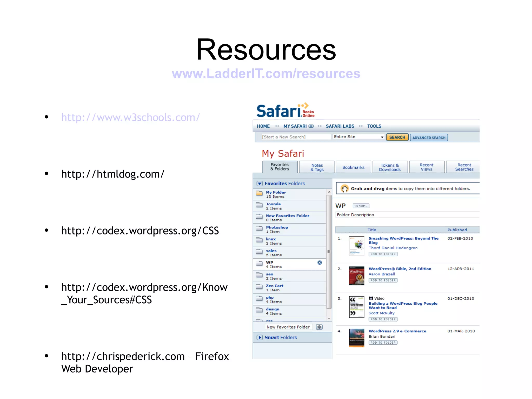Collapse the Favorites Folders section
The width and height of the screenshot is (532, 399).
point(260,184)
